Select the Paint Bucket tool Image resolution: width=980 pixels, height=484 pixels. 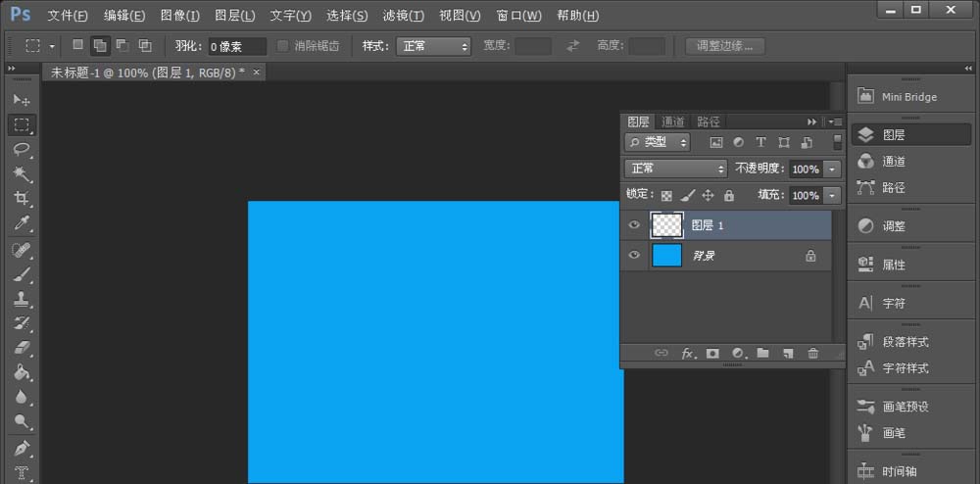21,372
